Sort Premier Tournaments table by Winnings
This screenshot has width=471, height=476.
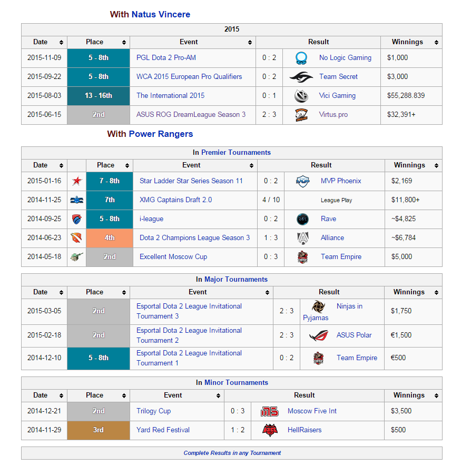point(436,165)
